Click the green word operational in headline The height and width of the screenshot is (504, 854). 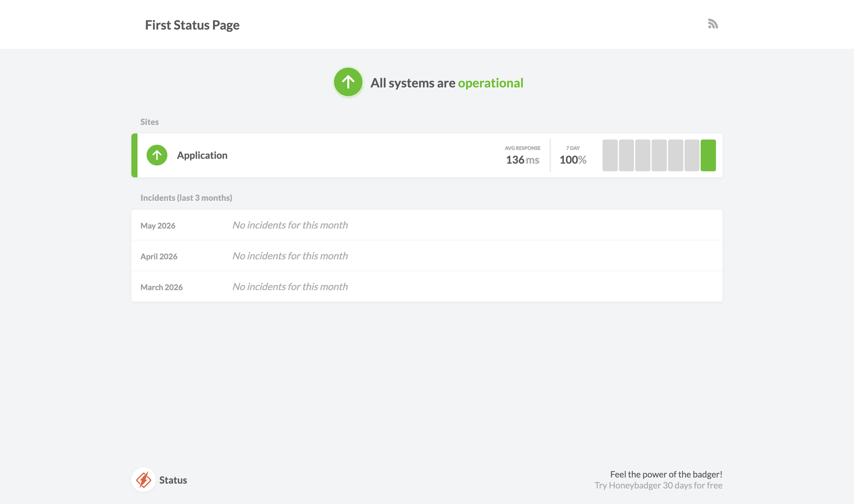click(x=490, y=83)
